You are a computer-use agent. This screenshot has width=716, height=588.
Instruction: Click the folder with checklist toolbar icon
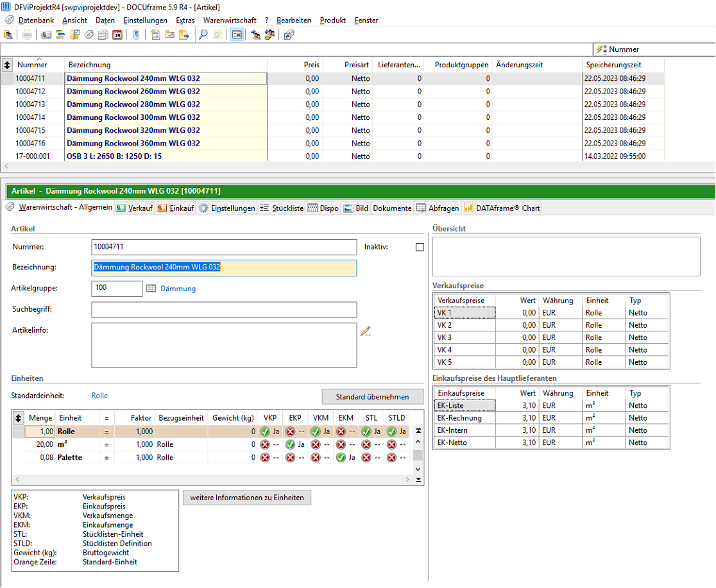pos(75,35)
